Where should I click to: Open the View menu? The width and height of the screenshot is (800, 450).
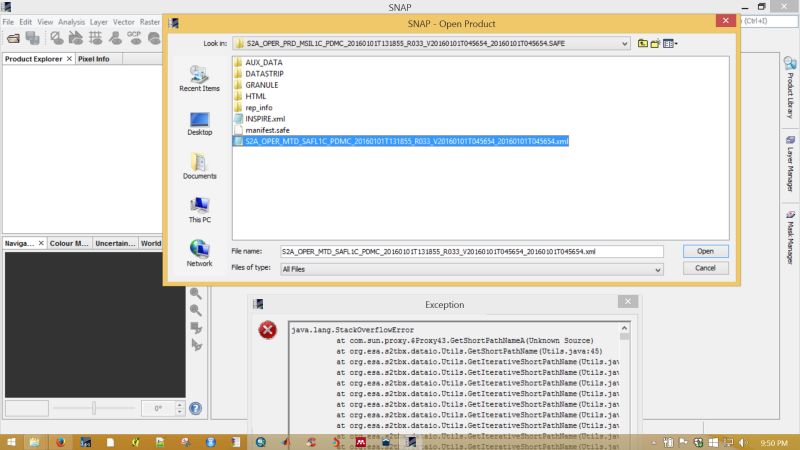click(x=45, y=22)
